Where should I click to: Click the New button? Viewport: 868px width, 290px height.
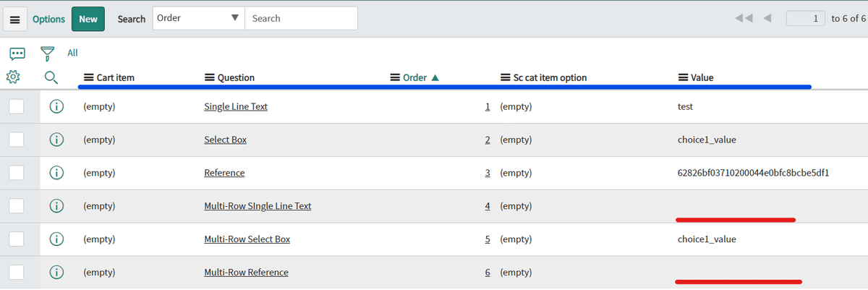click(88, 20)
